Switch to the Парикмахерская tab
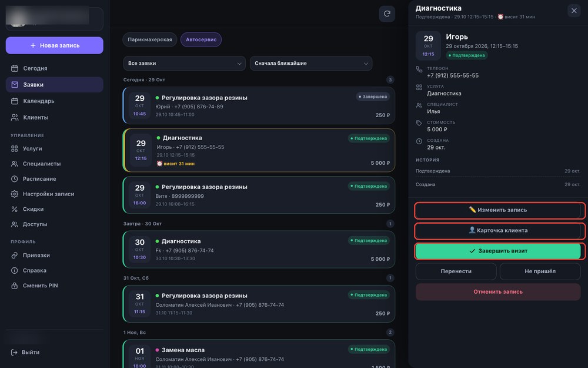 click(x=149, y=40)
